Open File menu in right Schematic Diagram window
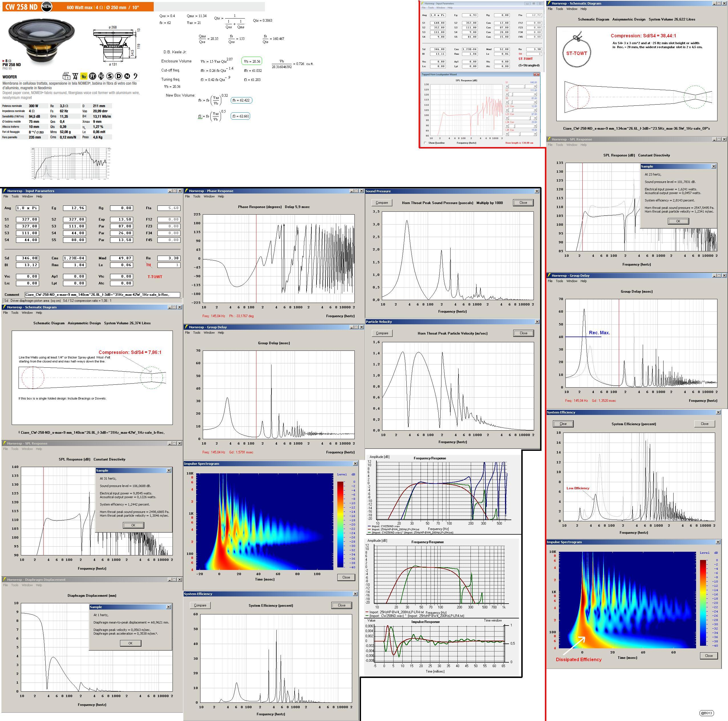Screen dimensions: 728x721 [x=550, y=9]
